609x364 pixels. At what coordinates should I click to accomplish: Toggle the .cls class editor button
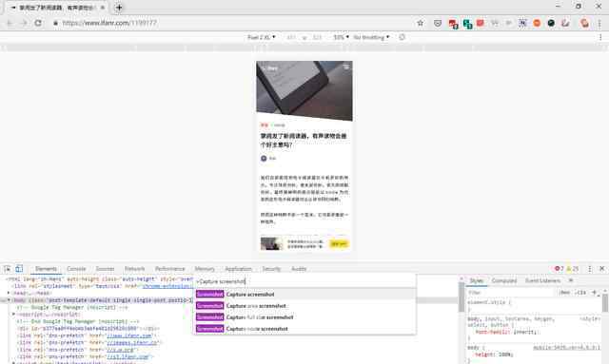581,292
